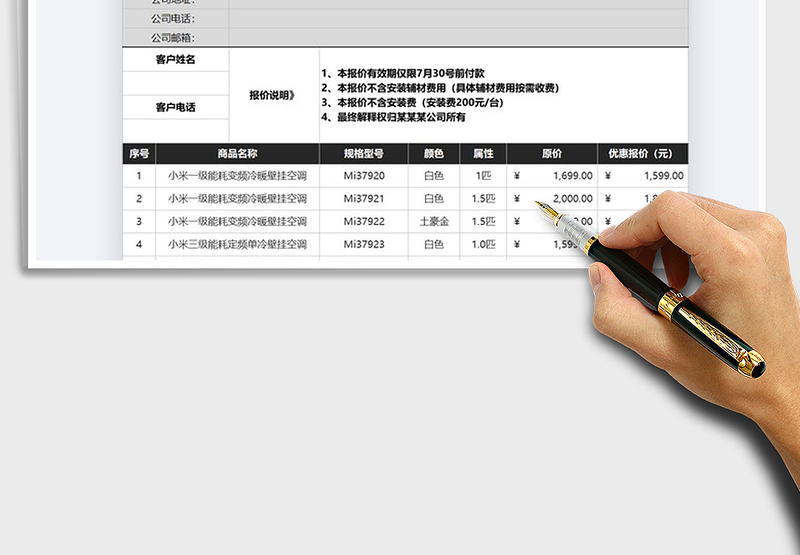Select product name in the Mi37922 row
Viewport: 800px width, 555px height.
pyautogui.click(x=237, y=222)
